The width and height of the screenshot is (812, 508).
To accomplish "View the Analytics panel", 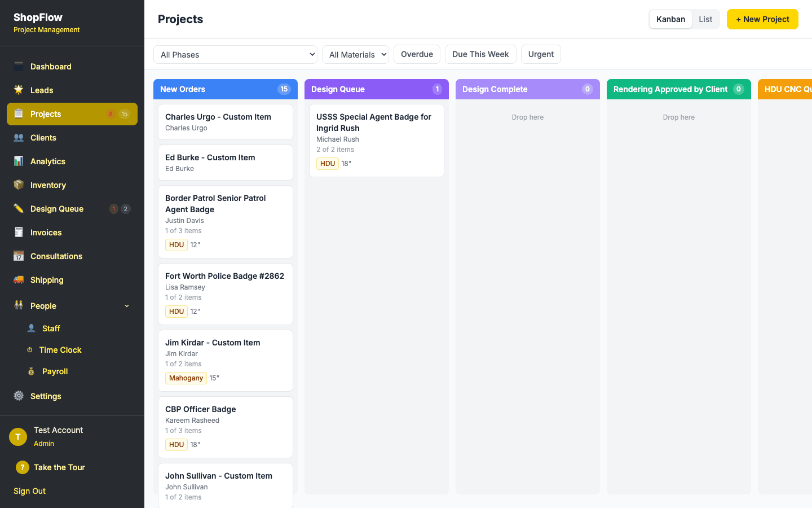I will click(47, 161).
